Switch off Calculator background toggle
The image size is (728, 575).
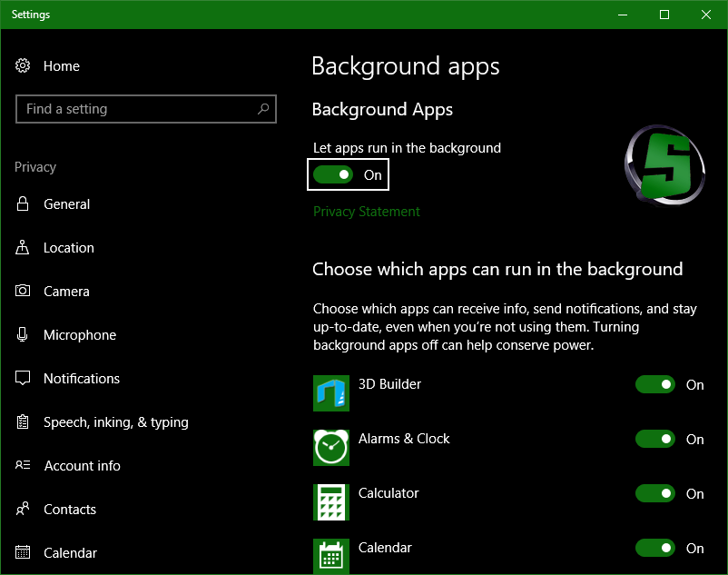[x=655, y=493]
